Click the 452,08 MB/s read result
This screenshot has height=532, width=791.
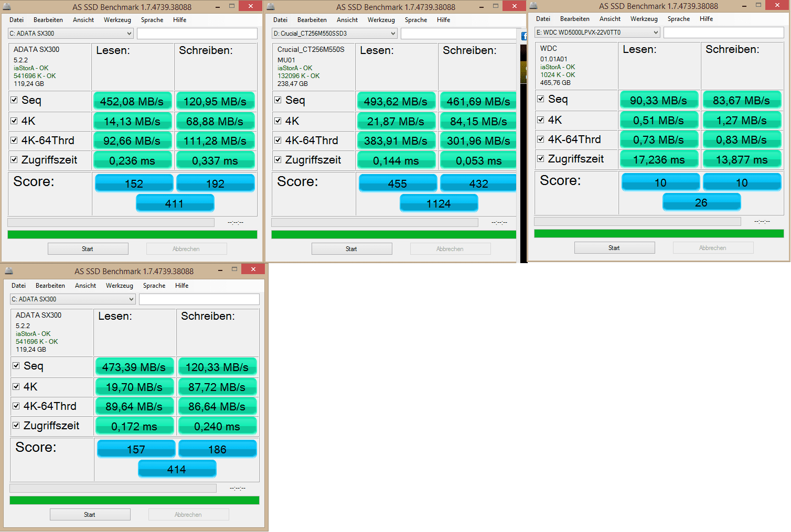click(132, 101)
